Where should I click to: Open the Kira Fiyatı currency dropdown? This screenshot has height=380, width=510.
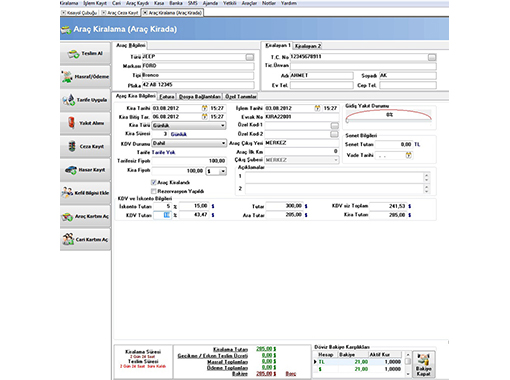point(223,171)
